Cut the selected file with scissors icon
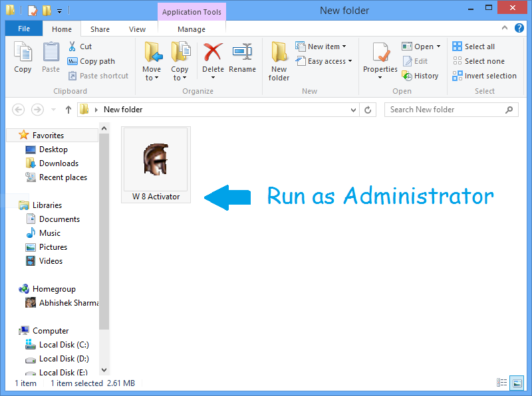This screenshot has width=532, height=396. pyautogui.click(x=80, y=47)
